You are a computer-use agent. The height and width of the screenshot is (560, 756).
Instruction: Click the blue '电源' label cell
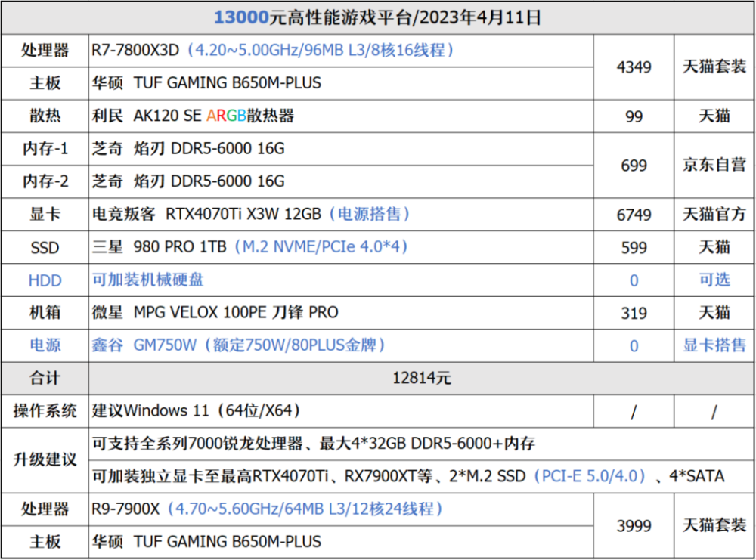point(45,345)
